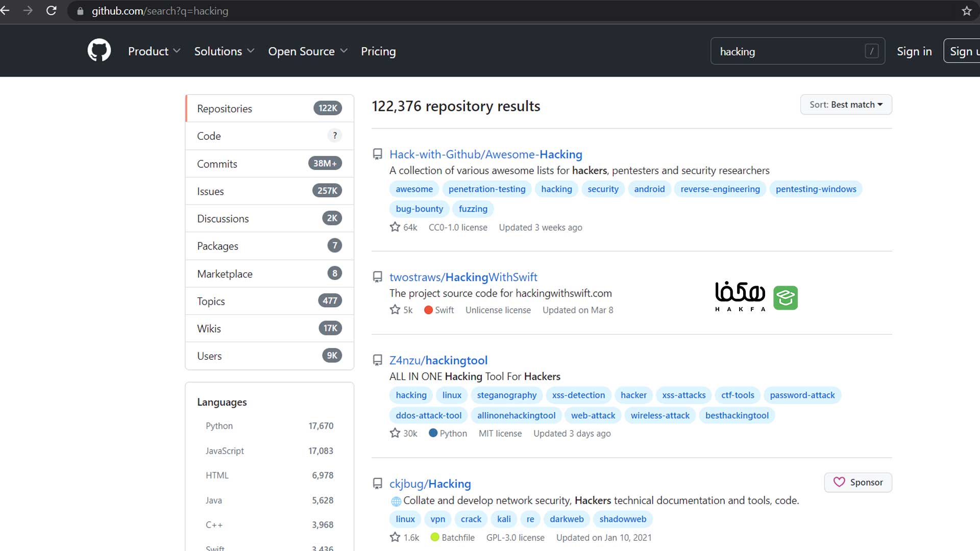Click the fuzzing topic tag
This screenshot has height=551, width=980.
pos(473,209)
